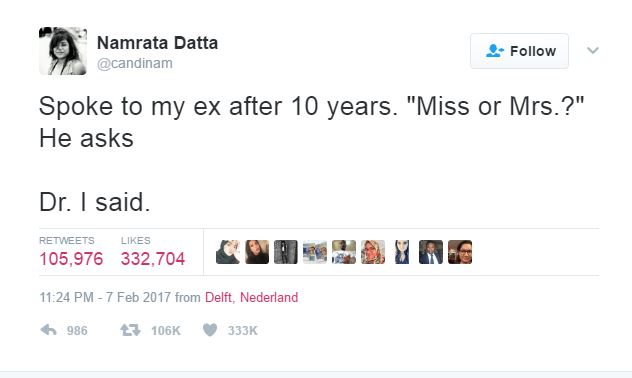View the 332,704 likes list
The height and width of the screenshot is (378, 632).
153,252
